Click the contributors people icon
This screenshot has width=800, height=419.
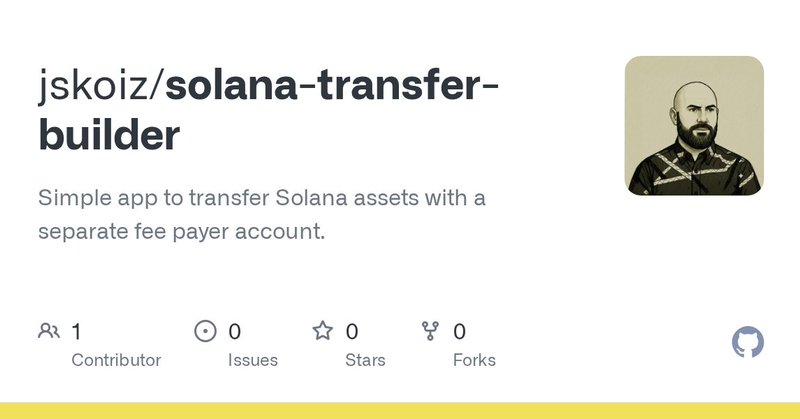[49, 331]
